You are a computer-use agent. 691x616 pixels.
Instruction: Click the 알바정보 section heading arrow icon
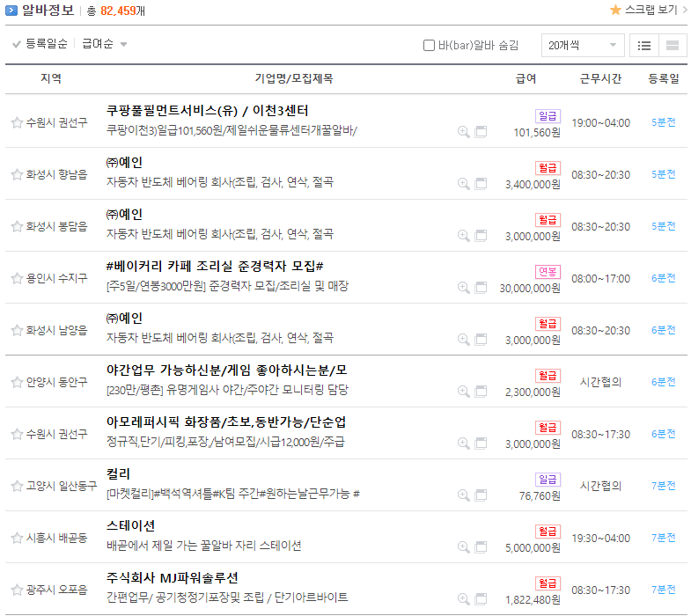(11, 11)
